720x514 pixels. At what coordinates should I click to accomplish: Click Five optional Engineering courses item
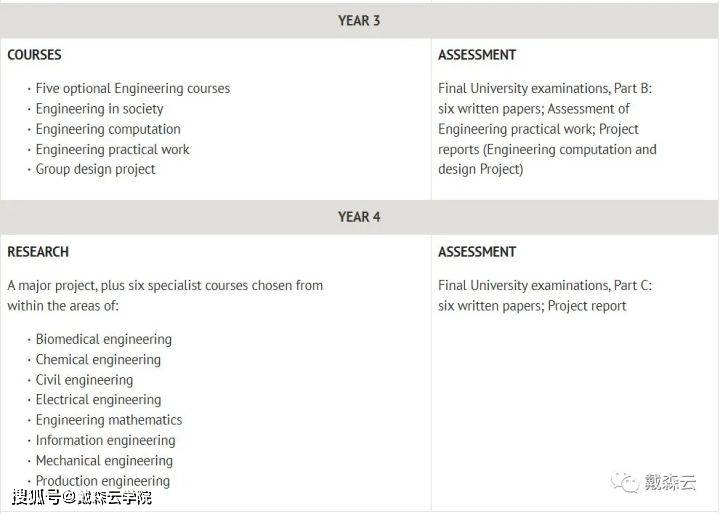pyautogui.click(x=132, y=89)
